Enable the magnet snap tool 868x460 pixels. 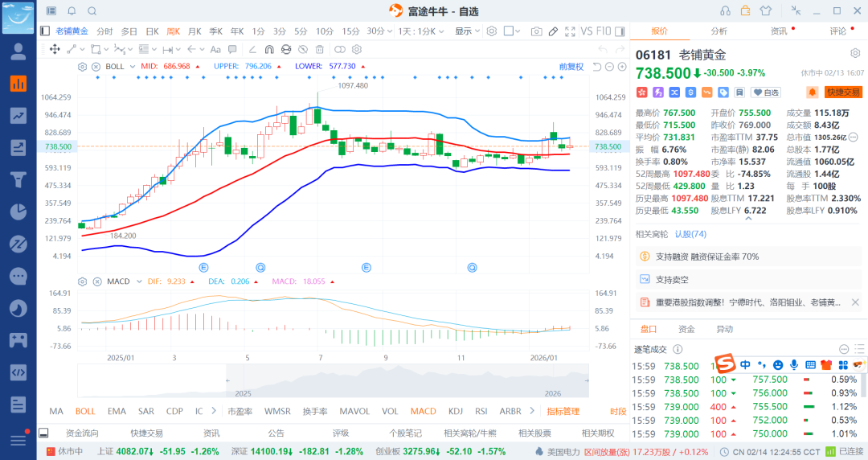pos(269,49)
